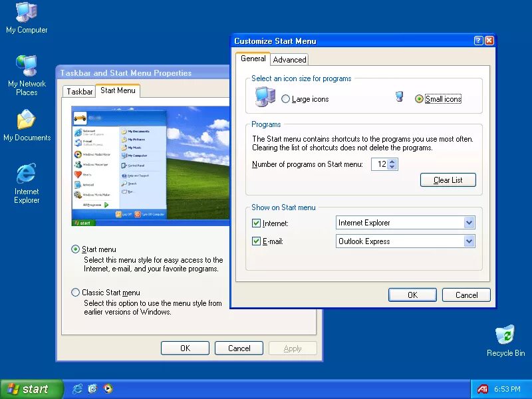Launch Internet Explorer from the desktop

tap(27, 173)
